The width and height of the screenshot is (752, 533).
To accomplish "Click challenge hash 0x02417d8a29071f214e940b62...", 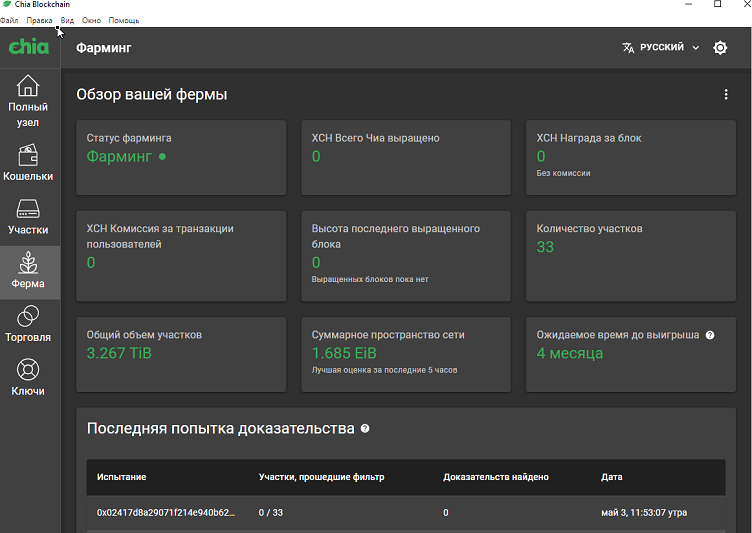I will point(166,512).
